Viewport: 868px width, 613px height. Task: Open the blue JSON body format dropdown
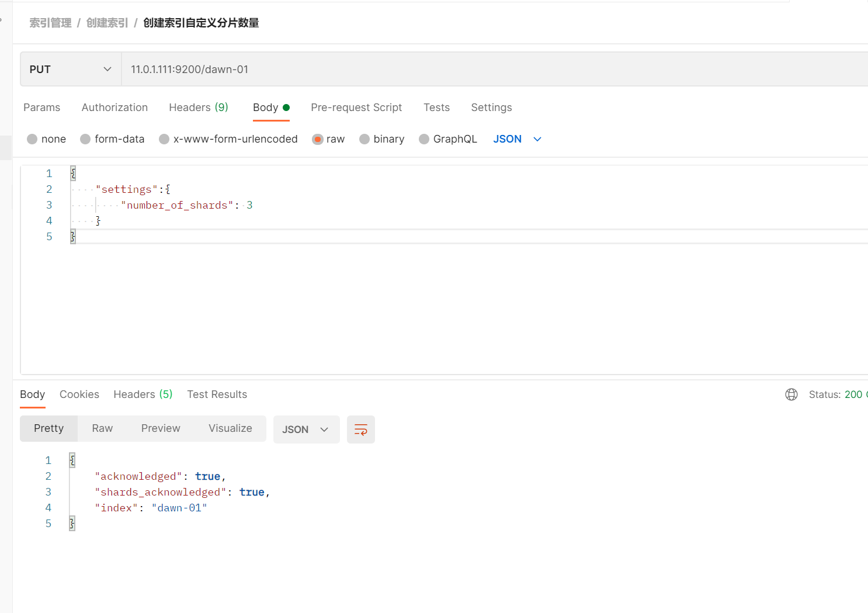pyautogui.click(x=518, y=139)
